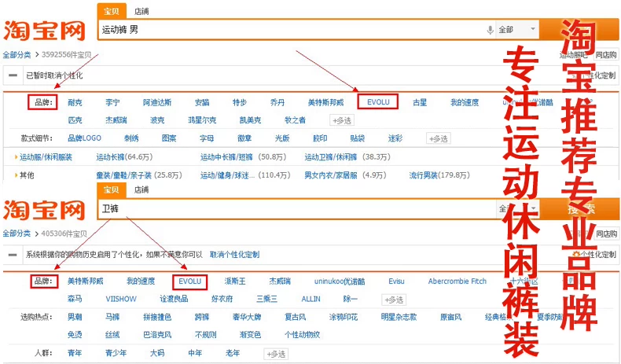Click the 取消个性化定制 link
This screenshot has height=364, width=621.
tap(234, 255)
